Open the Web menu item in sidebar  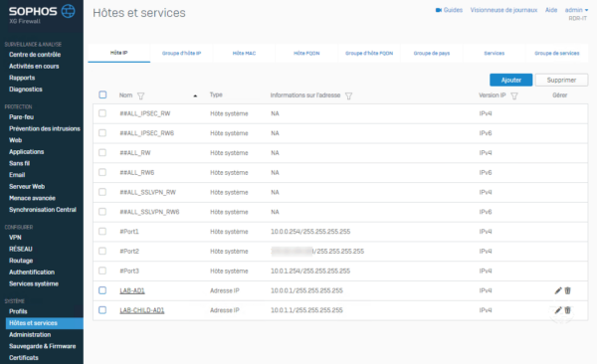pyautogui.click(x=15, y=140)
